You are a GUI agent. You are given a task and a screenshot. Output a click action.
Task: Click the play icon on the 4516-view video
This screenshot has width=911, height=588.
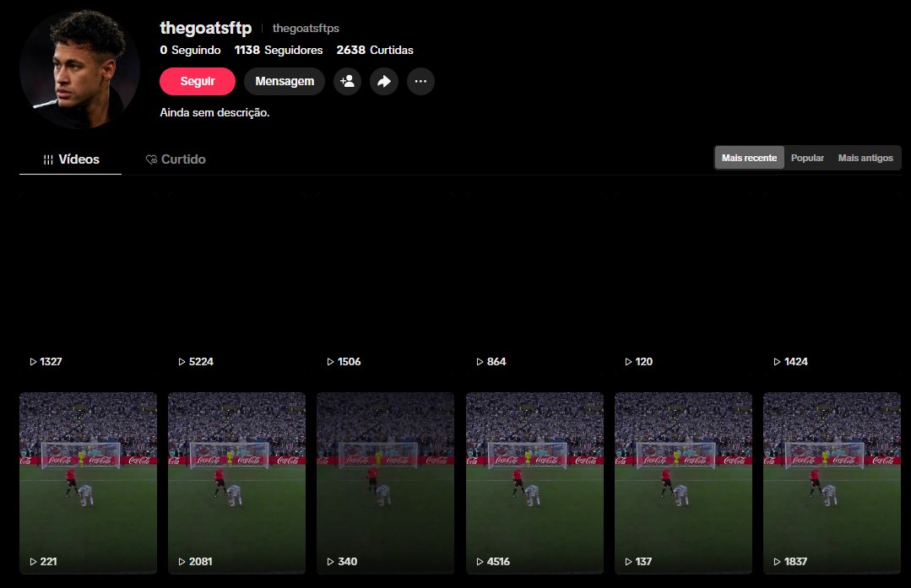coord(480,562)
